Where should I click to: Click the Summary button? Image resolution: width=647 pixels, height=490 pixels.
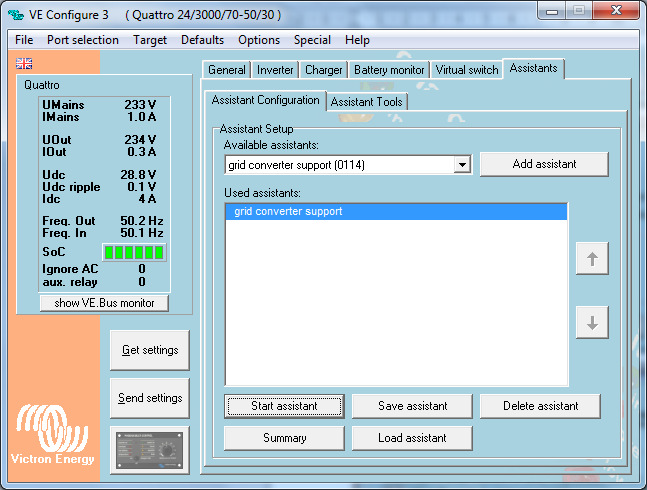(x=284, y=438)
